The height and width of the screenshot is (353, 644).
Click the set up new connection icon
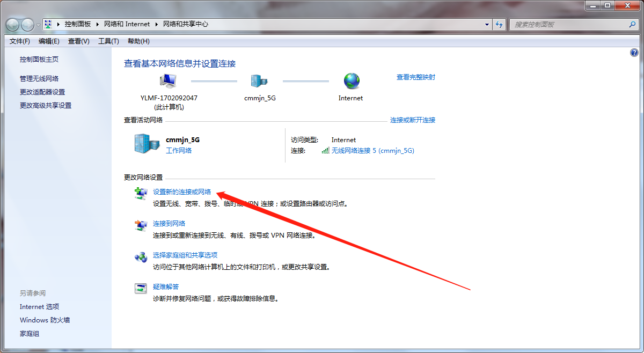pyautogui.click(x=141, y=194)
